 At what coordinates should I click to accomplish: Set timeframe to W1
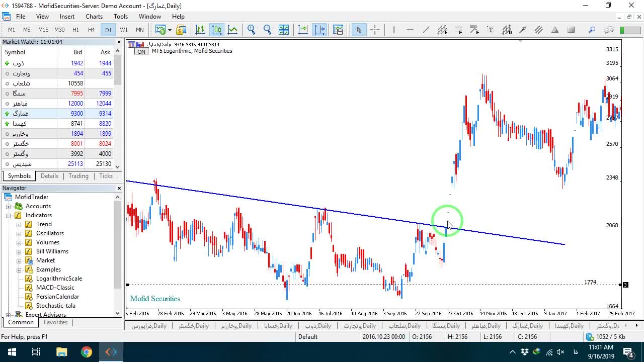[x=124, y=30]
